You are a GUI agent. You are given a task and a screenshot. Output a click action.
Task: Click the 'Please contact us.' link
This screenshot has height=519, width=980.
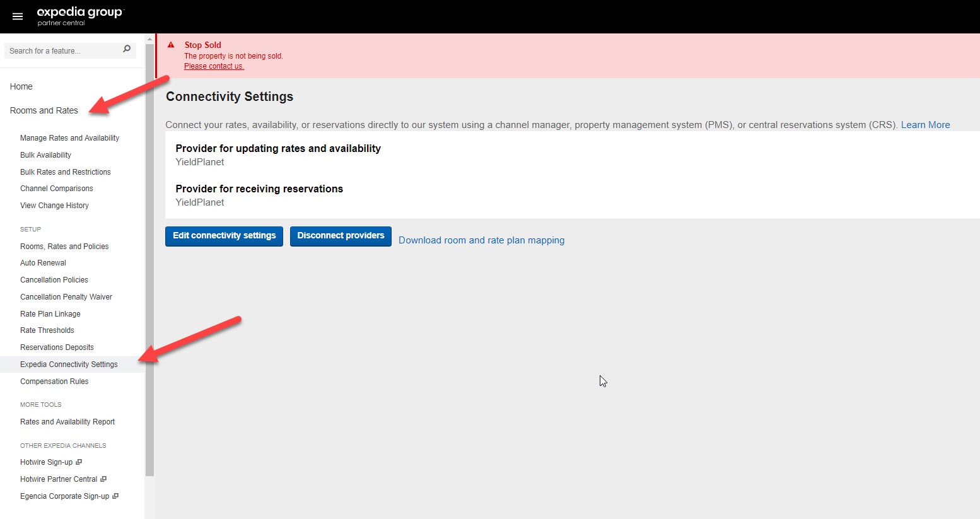pyautogui.click(x=214, y=66)
